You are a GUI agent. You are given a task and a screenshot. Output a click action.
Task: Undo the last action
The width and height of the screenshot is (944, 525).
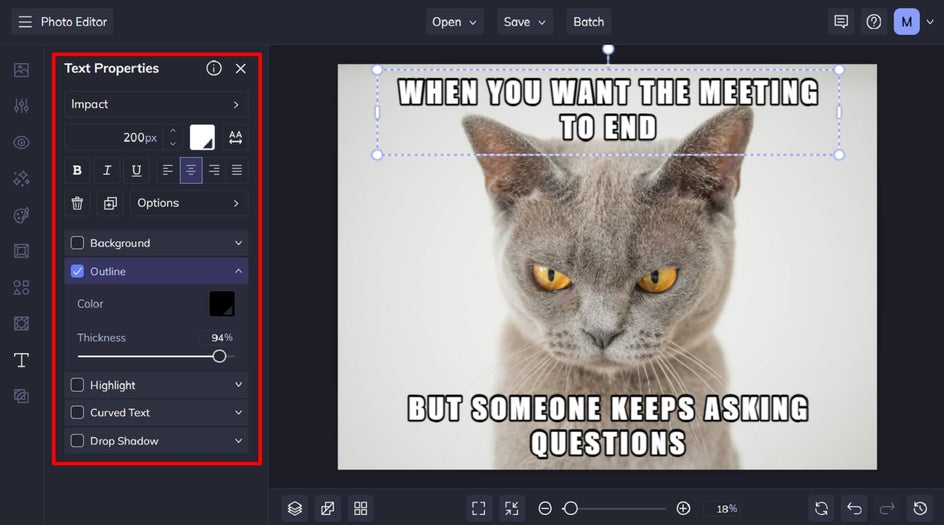tap(854, 509)
